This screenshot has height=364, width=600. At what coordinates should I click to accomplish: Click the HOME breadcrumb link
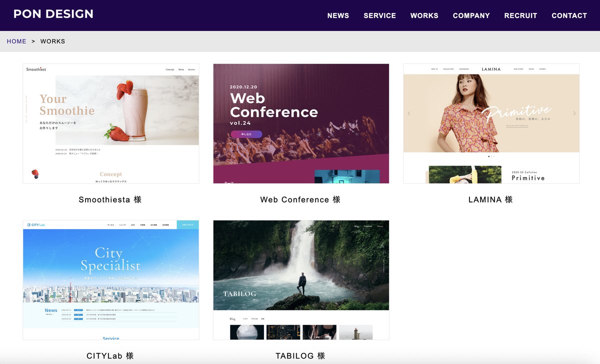point(16,41)
